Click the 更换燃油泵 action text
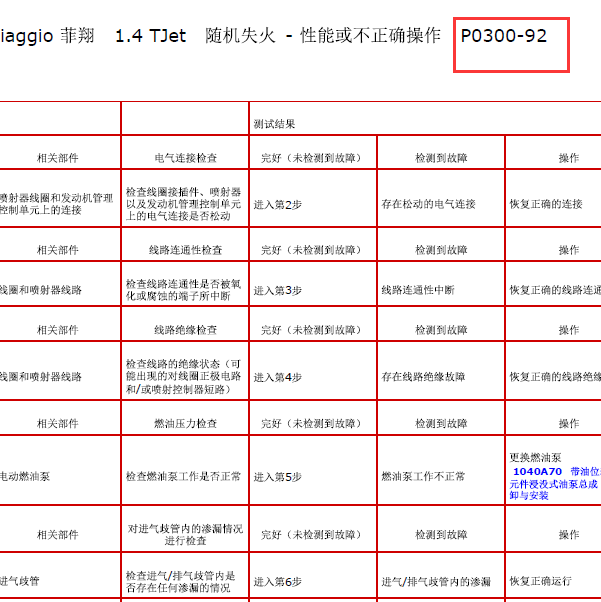 [535, 457]
